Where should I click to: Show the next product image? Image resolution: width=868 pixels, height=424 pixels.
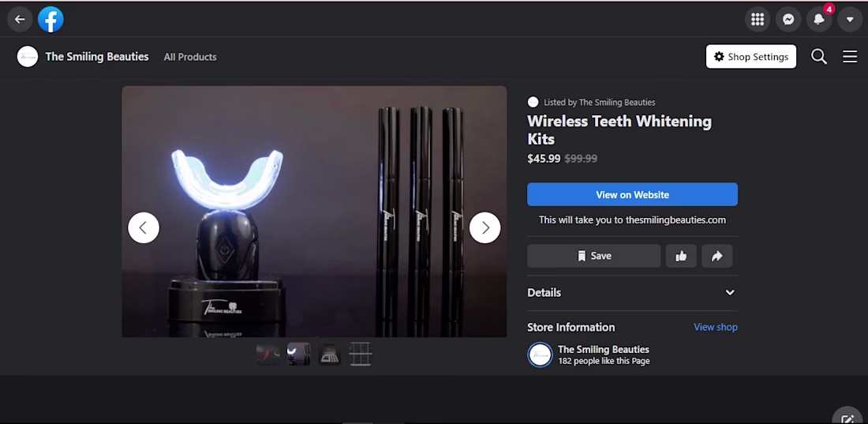coord(485,227)
